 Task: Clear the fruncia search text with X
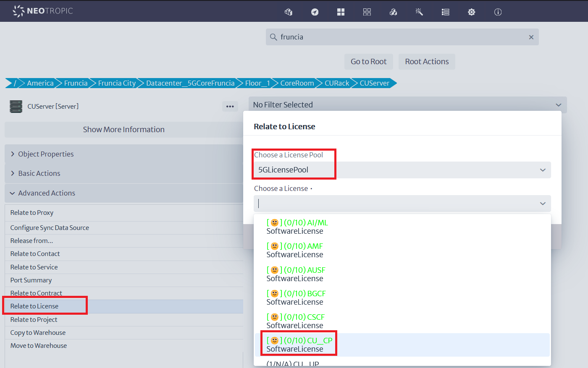531,37
